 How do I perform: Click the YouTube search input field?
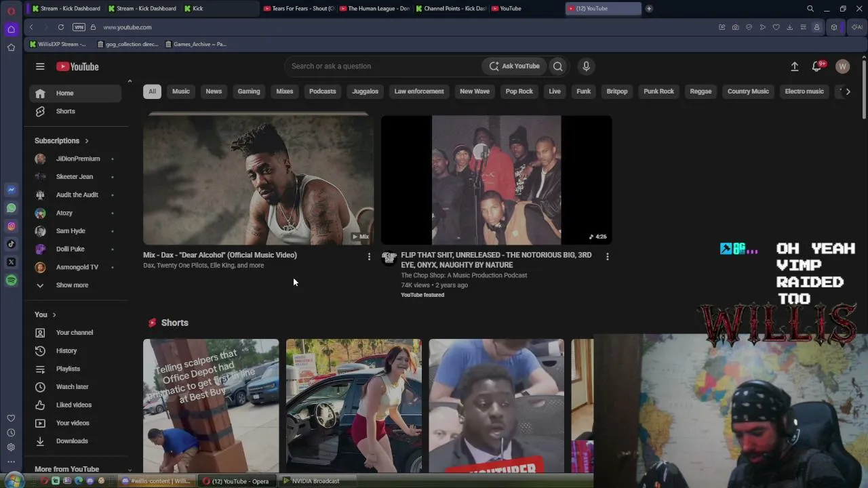tap(383, 66)
